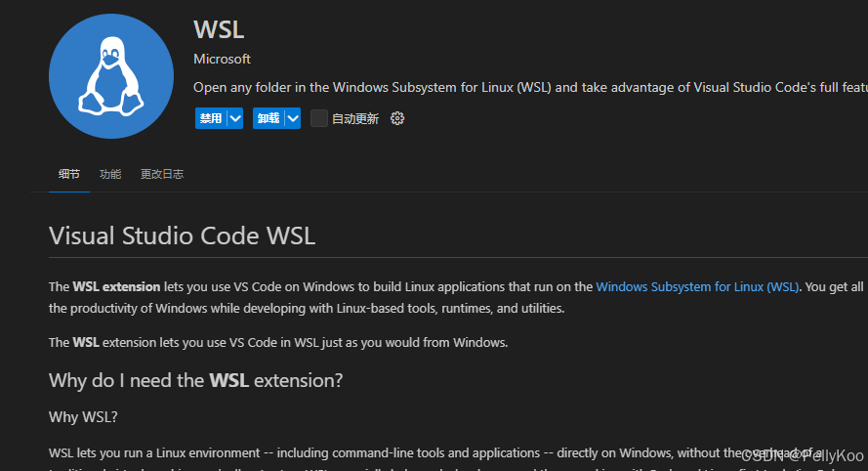Click the 自动更新 label text
Viewport: 868px width, 471px height.
click(x=355, y=118)
